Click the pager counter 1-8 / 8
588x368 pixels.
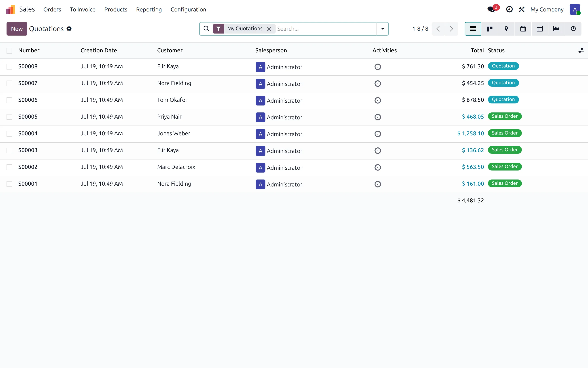coord(420,29)
